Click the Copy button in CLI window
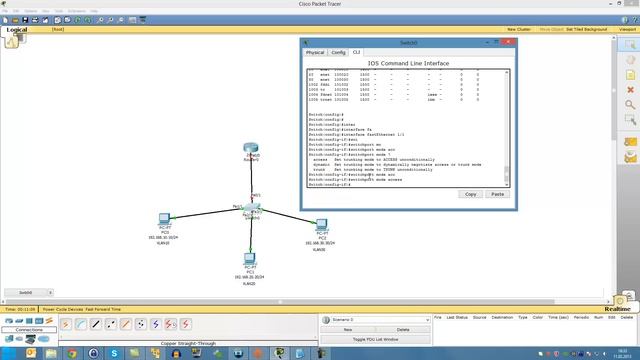The width and height of the screenshot is (640, 360). click(x=470, y=194)
